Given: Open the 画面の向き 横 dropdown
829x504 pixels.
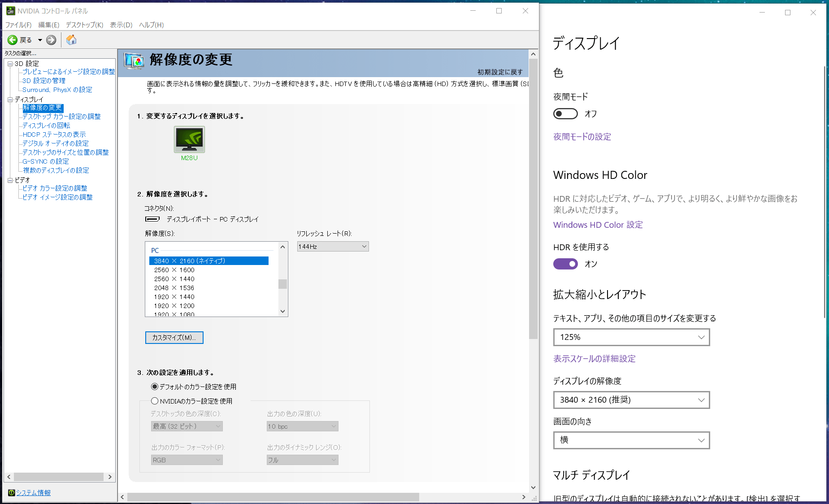Looking at the screenshot, I should (631, 440).
